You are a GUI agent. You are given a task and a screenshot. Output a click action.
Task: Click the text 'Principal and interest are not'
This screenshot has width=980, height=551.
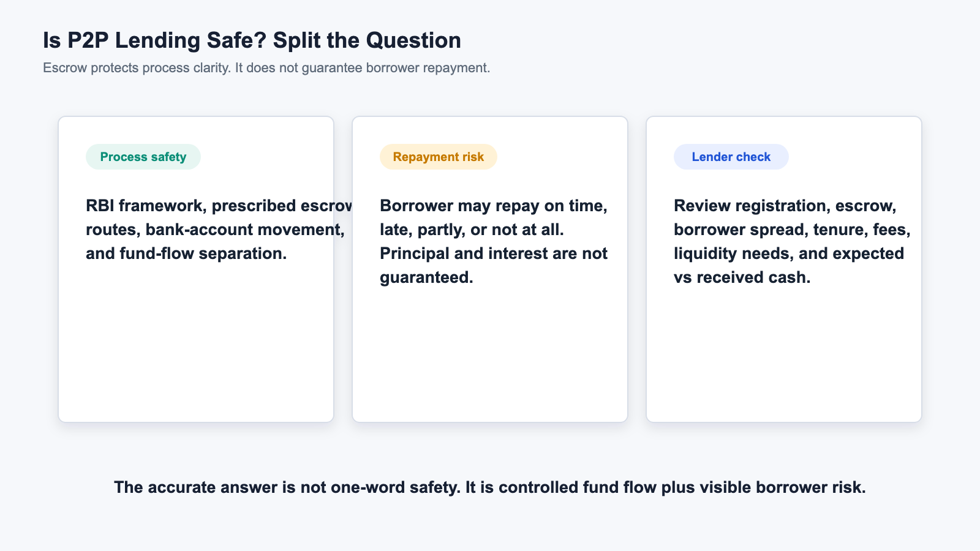pyautogui.click(x=494, y=253)
